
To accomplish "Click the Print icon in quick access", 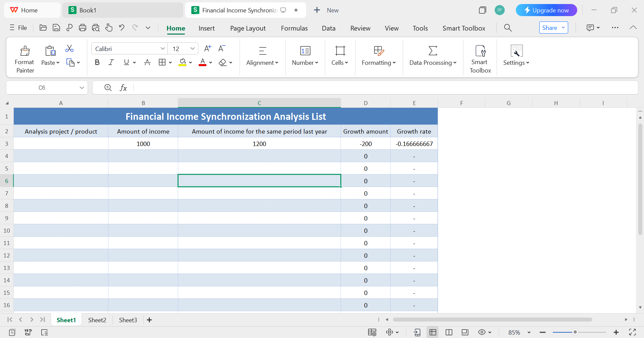I will click(x=83, y=28).
